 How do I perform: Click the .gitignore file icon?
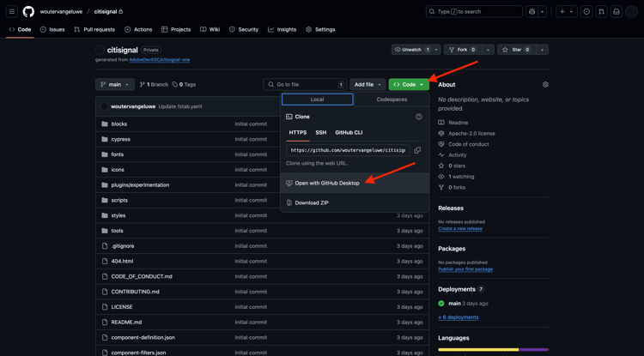coord(104,246)
